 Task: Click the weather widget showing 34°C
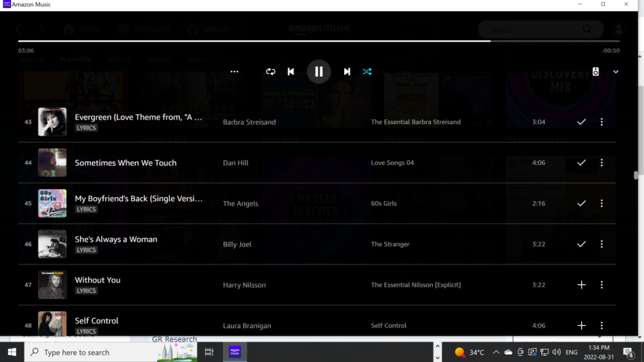[469, 352]
